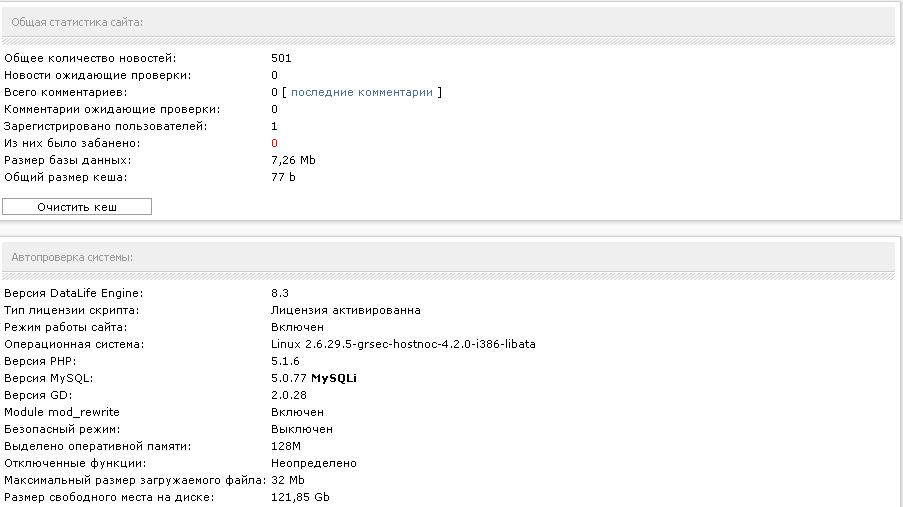This screenshot has width=903, height=507.
Task: Click the PHP version value 5.1.6
Action: click(x=285, y=361)
